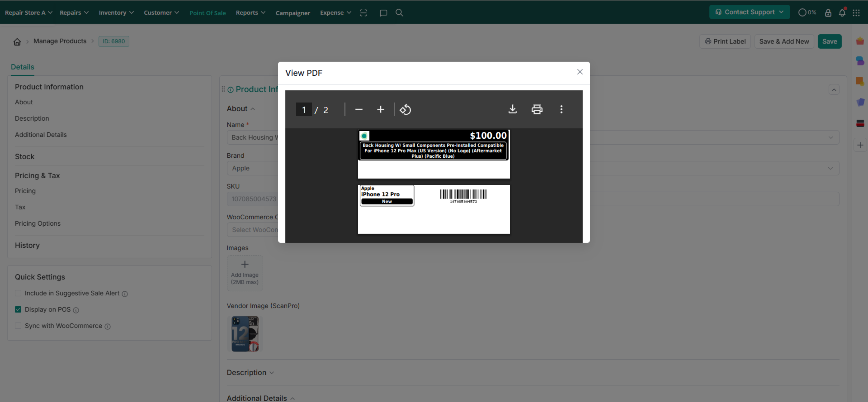Collapse the Product Information panel
This screenshot has height=402, width=868.
point(834,90)
